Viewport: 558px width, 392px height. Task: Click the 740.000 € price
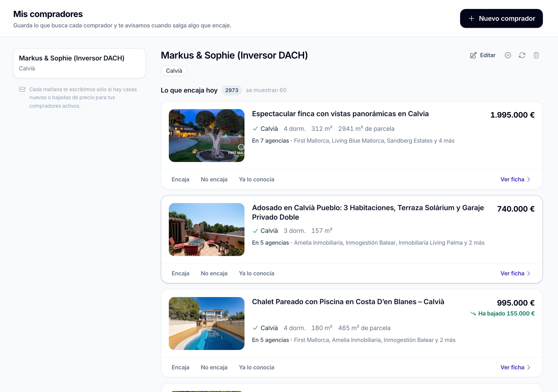point(516,209)
